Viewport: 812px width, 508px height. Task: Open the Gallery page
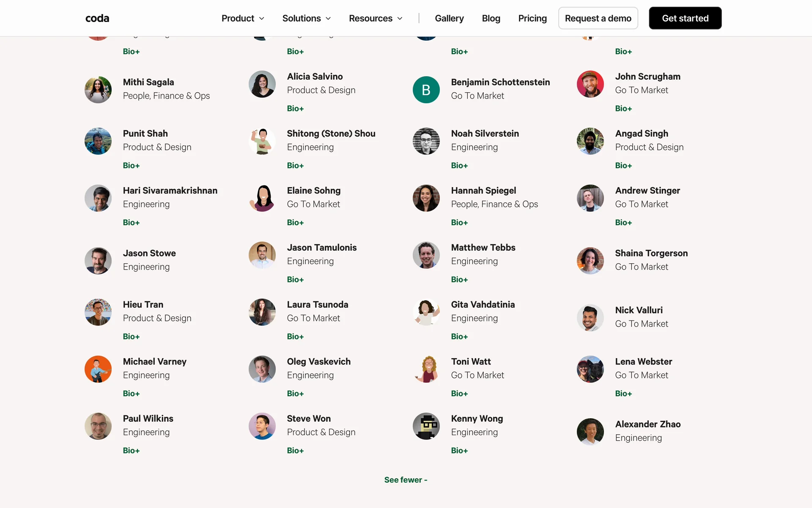pos(449,18)
